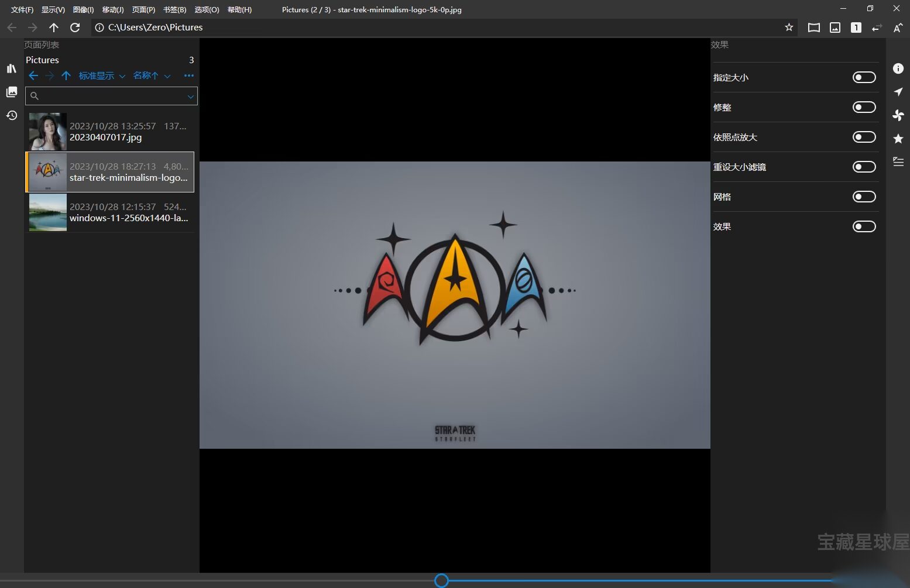Restore down the NeeView window
Screen dimensions: 910x588
870,9
